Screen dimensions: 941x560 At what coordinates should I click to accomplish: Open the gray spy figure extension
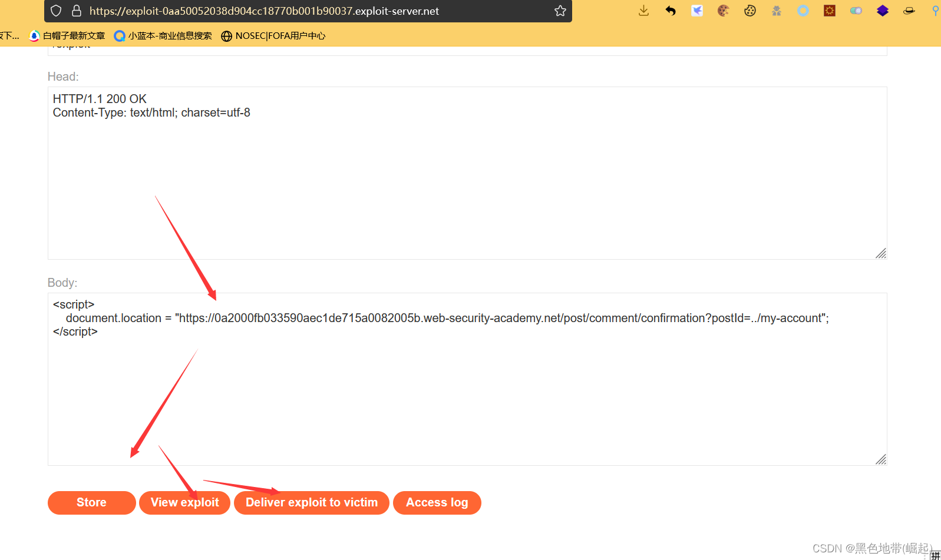[x=777, y=11]
